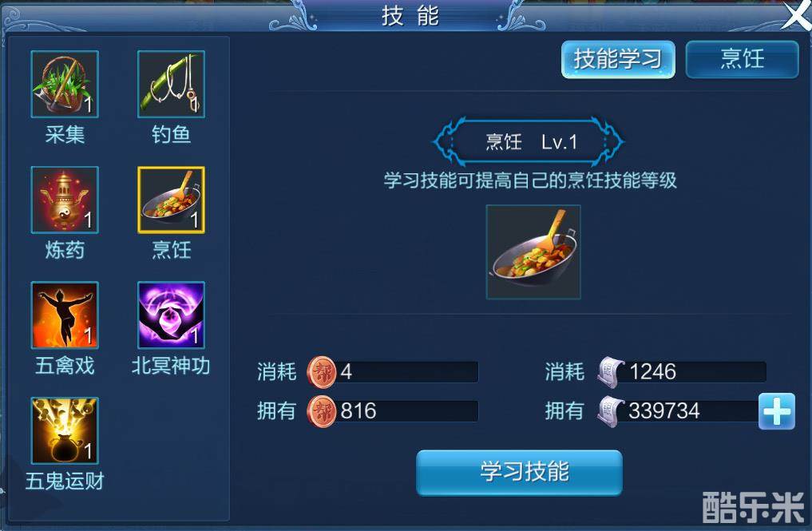Switch to the 技能学习 tab
Viewport: 812px width, 531px height.
point(618,60)
